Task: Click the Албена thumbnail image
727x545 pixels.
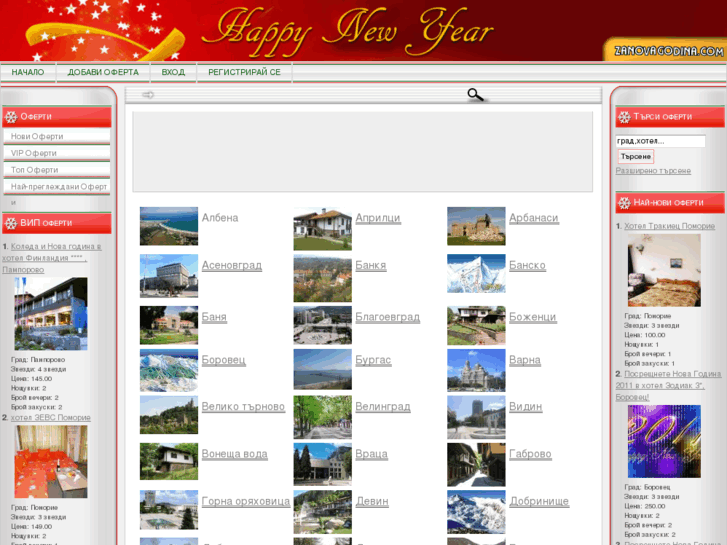Action: [x=169, y=226]
